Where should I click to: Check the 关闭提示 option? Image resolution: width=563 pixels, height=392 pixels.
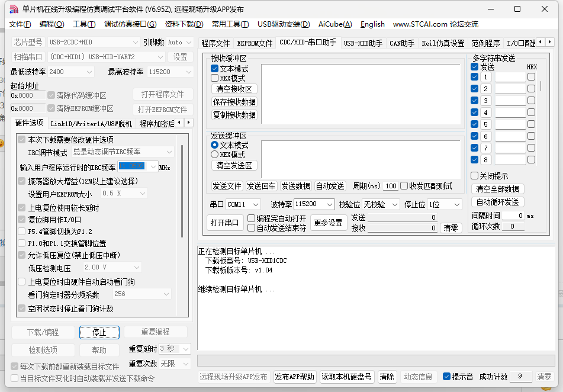475,176
